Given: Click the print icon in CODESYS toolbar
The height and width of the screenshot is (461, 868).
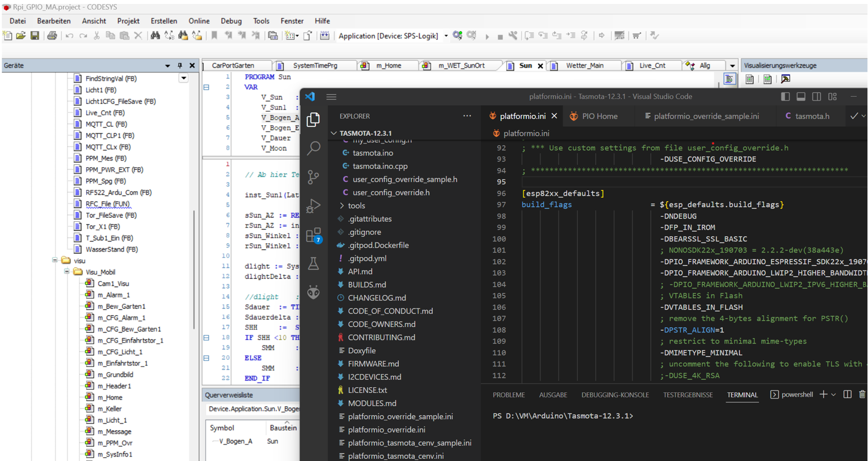Looking at the screenshot, I should pos(52,36).
